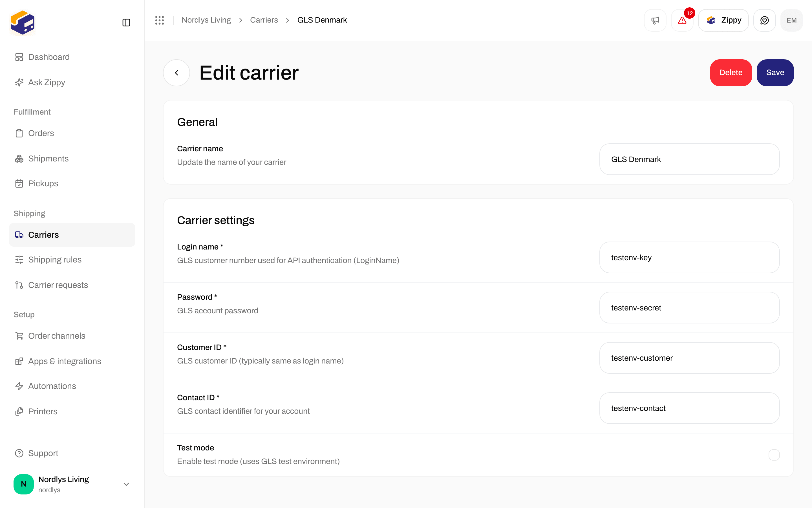Open Order channels
Viewport: 812px width, 508px height.
pos(72,336)
